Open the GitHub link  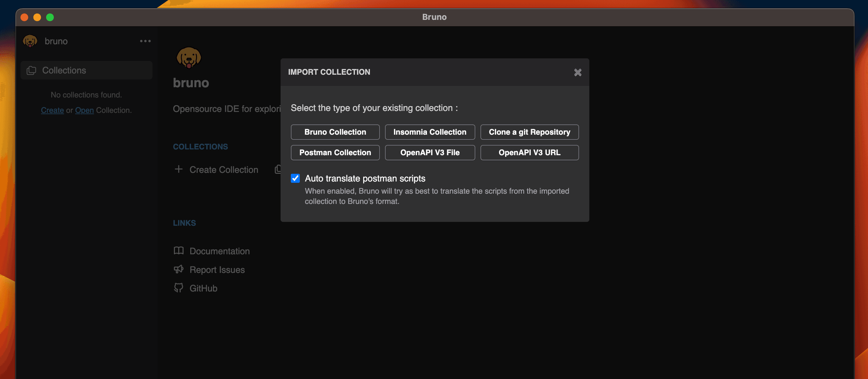point(203,288)
